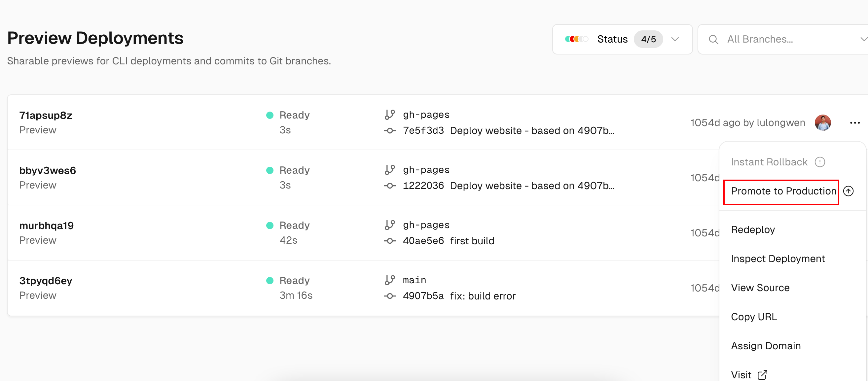
Task: Click the search magnifier in All Branches
Action: click(713, 39)
